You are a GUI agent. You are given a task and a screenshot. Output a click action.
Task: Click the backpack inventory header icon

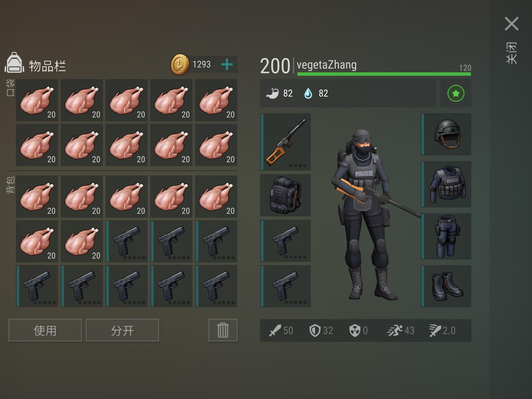point(15,63)
